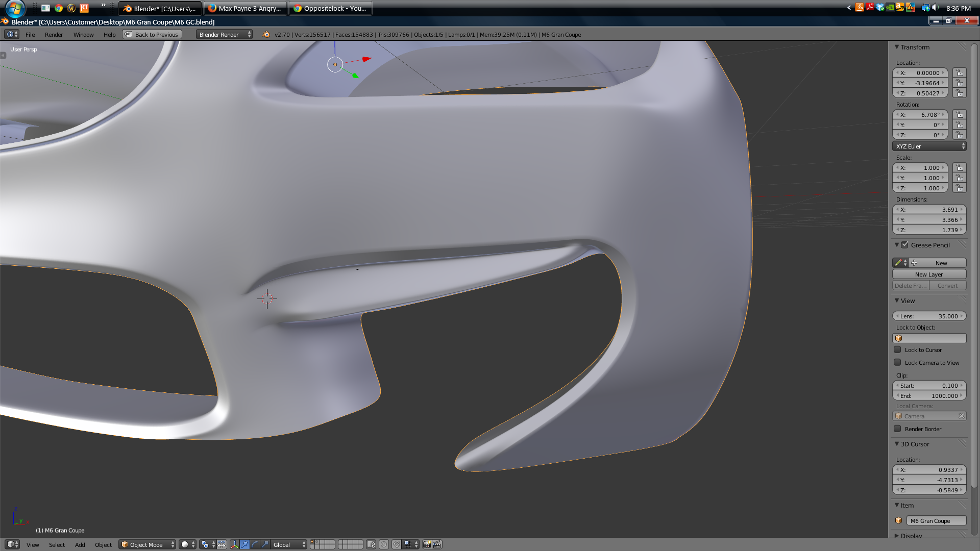Screen dimensions: 980x551
Task: Toggle the Location X lock
Action: pos(960,73)
